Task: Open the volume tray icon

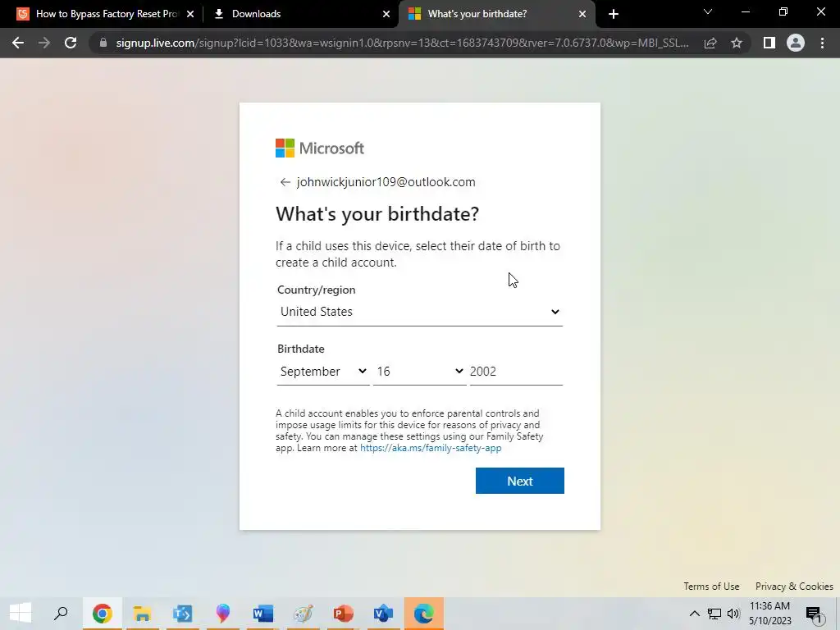Action: [x=733, y=614]
